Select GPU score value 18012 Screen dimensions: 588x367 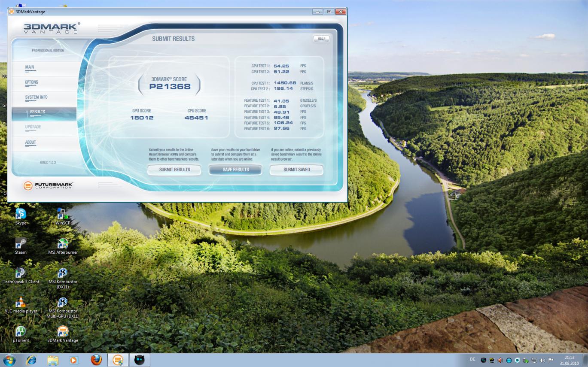coord(142,118)
